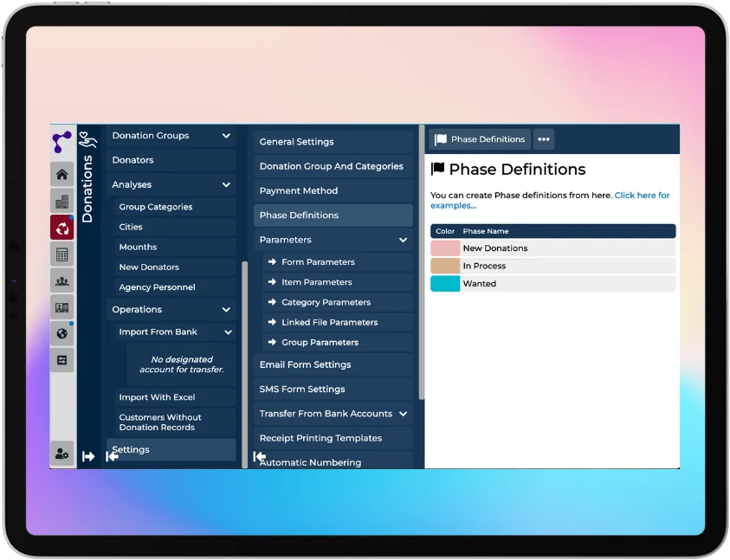The image size is (730, 560).
Task: Click the people group icon
Action: pyautogui.click(x=61, y=280)
